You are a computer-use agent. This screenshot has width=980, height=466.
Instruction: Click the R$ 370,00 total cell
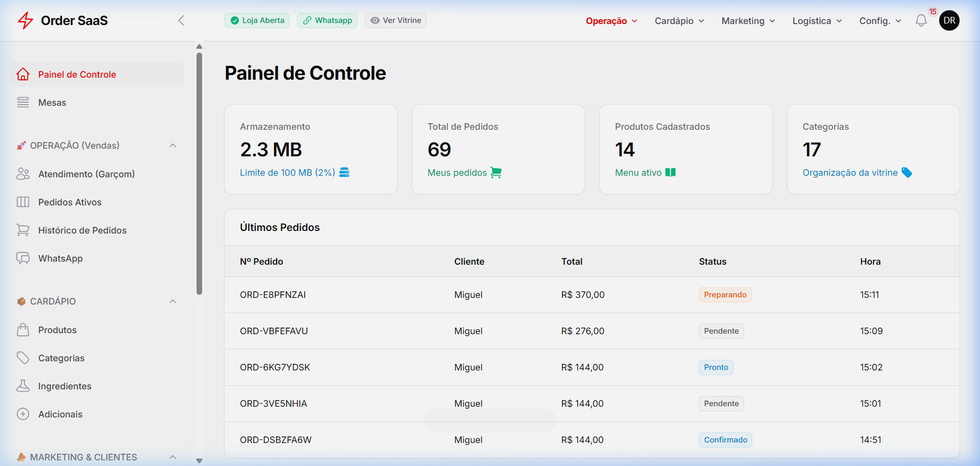(x=582, y=295)
